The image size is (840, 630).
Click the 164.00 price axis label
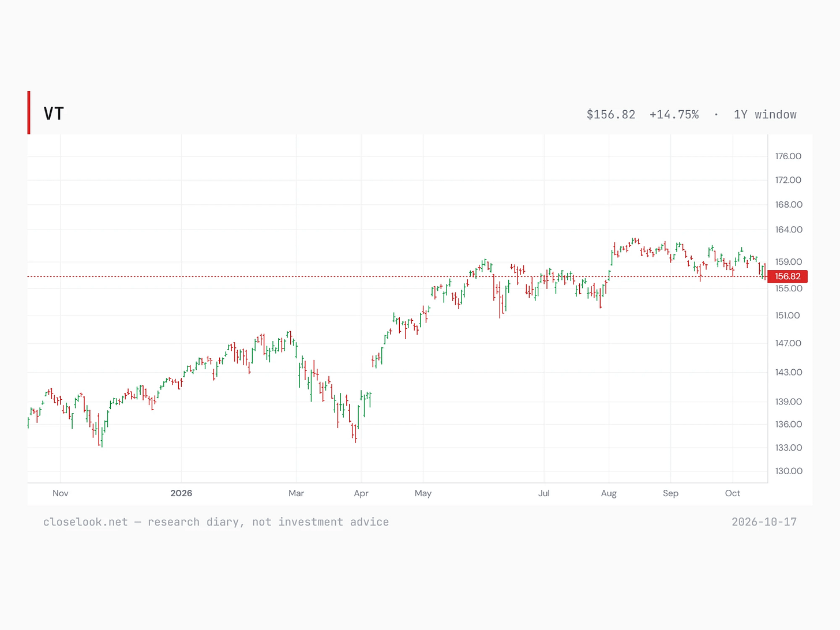coord(789,230)
